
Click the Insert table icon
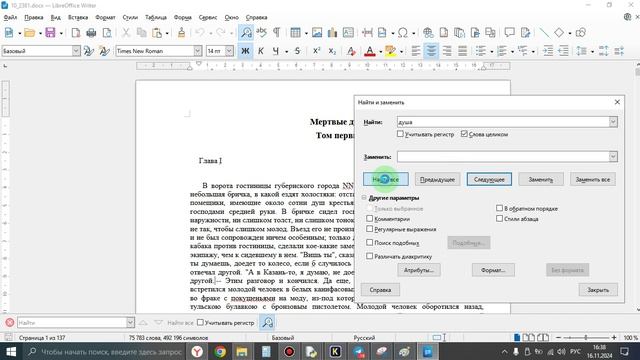(295, 33)
